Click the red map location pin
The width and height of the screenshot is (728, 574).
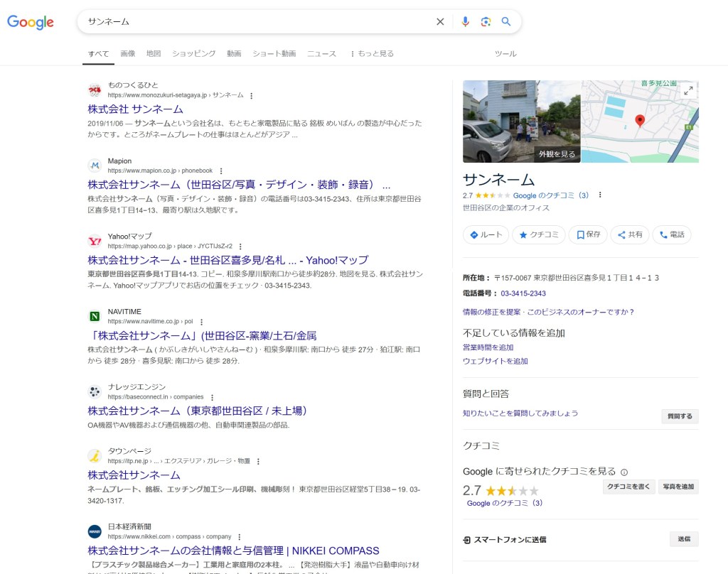tap(639, 121)
